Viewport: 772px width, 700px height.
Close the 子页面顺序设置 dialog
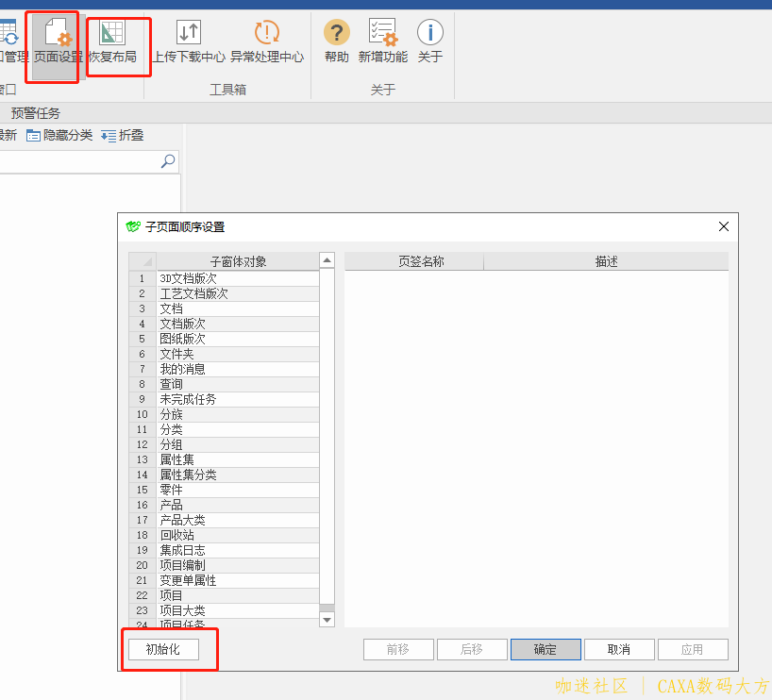tap(724, 226)
